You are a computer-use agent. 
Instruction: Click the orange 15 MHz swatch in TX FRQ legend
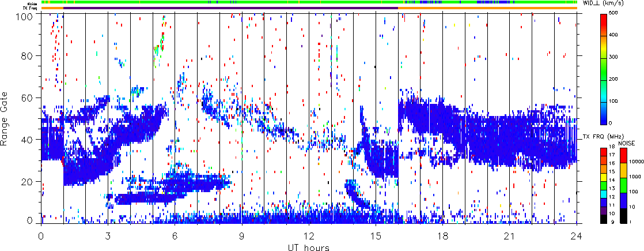coord(604,170)
